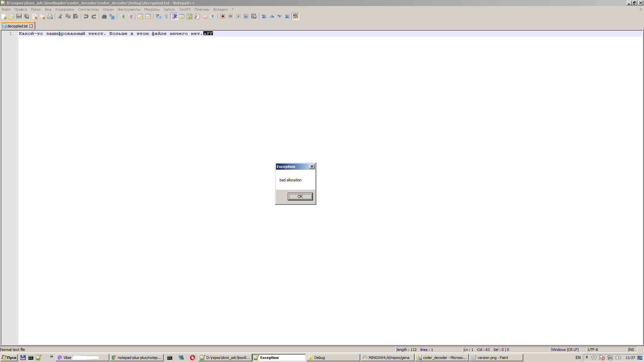Image resolution: width=644 pixels, height=362 pixels.
Task: Click the Save icon in the toolbar
Action: [x=19, y=16]
